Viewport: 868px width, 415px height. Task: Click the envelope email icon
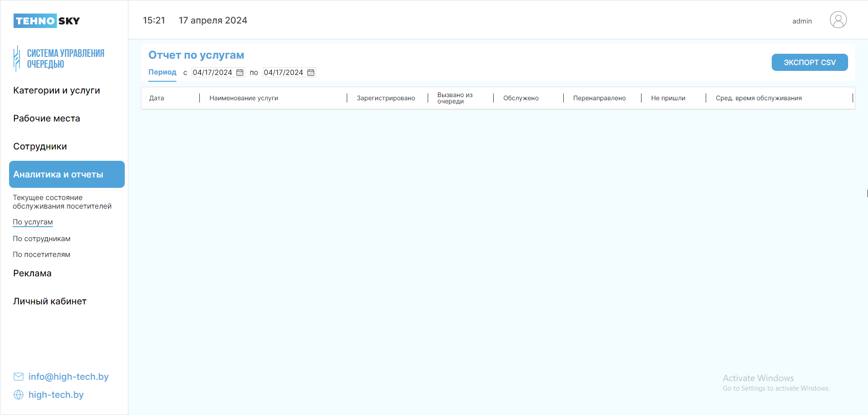[x=19, y=377]
